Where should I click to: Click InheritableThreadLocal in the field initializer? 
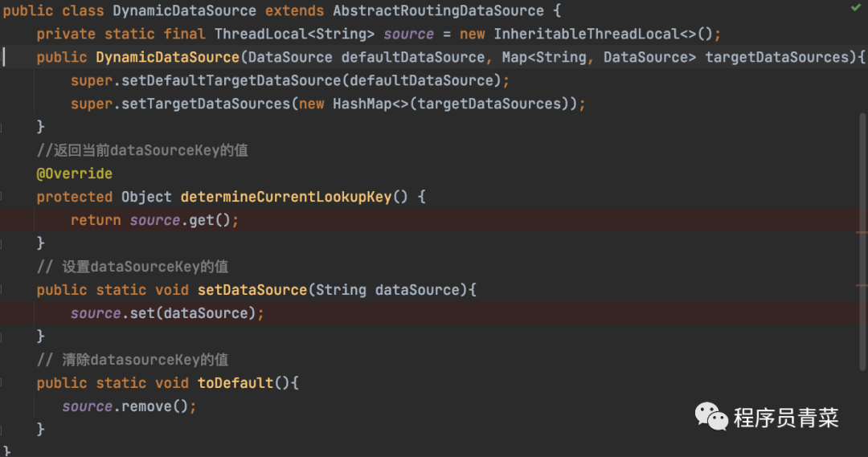click(586, 34)
